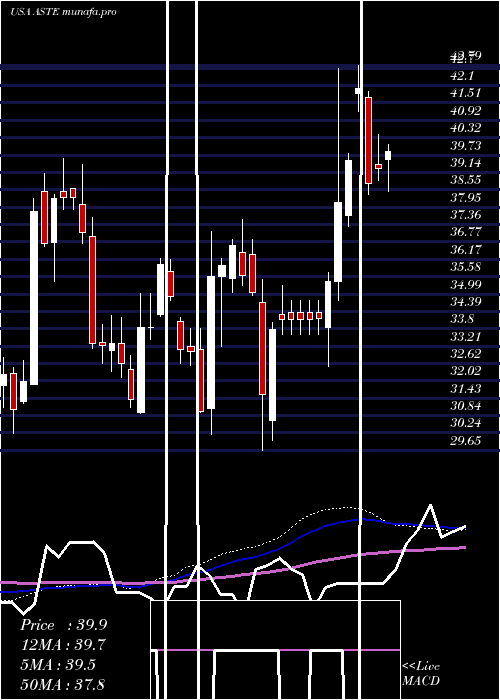Select the 39.14 price axis label
The height and width of the screenshot is (700, 500).
(x=466, y=163)
